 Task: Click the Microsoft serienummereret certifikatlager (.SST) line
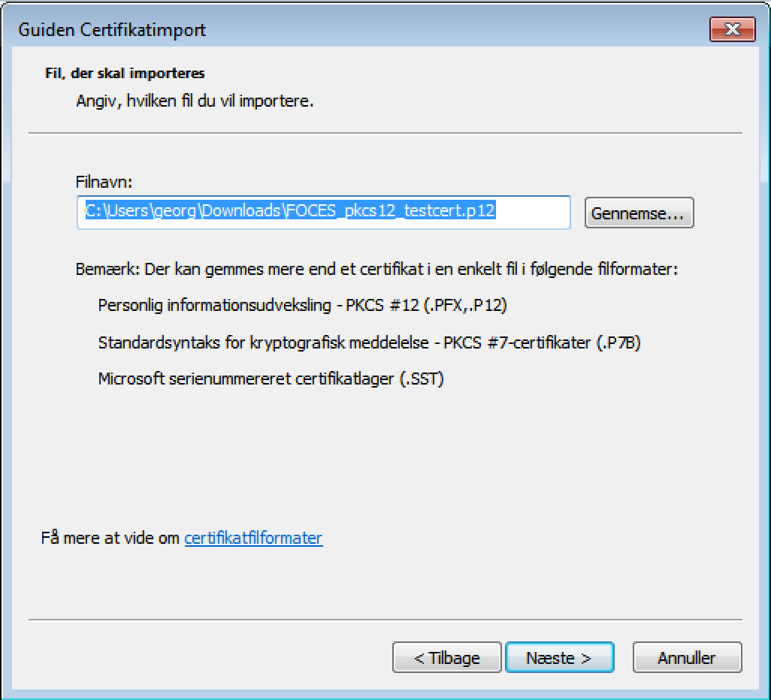(x=271, y=379)
